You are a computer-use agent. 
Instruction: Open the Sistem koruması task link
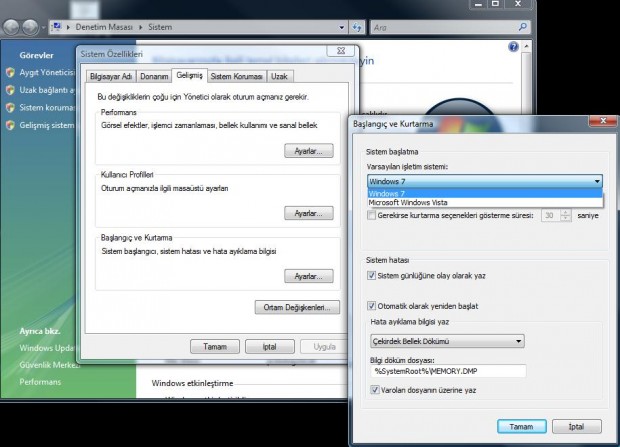coord(47,107)
